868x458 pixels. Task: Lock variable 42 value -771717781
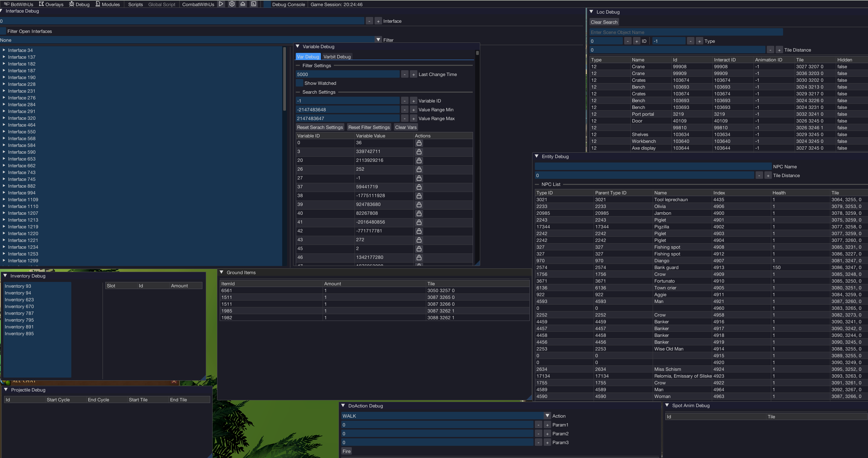pyautogui.click(x=419, y=231)
